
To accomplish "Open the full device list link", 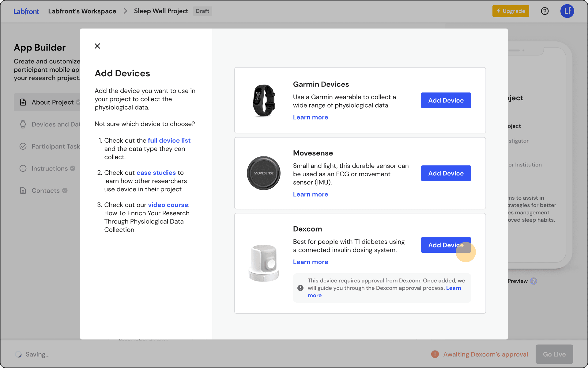I will 169,140.
